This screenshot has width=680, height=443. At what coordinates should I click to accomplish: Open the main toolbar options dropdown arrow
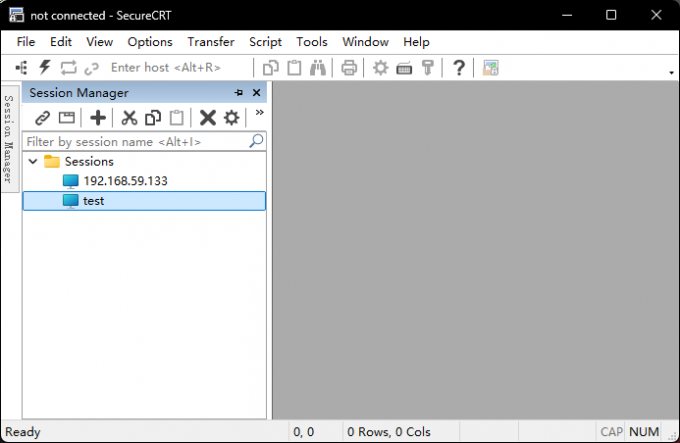[671, 72]
